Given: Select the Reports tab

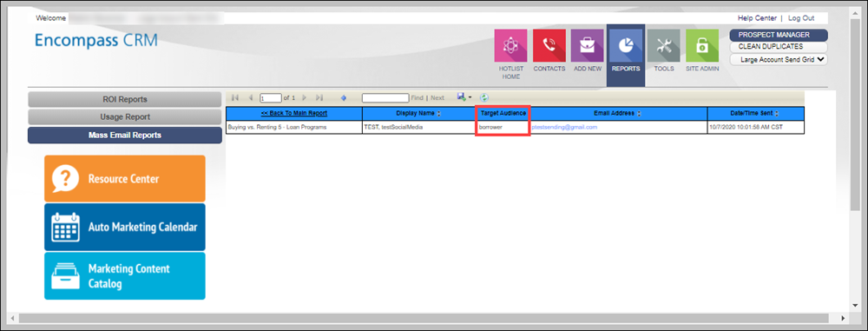Looking at the screenshot, I should 626,56.
